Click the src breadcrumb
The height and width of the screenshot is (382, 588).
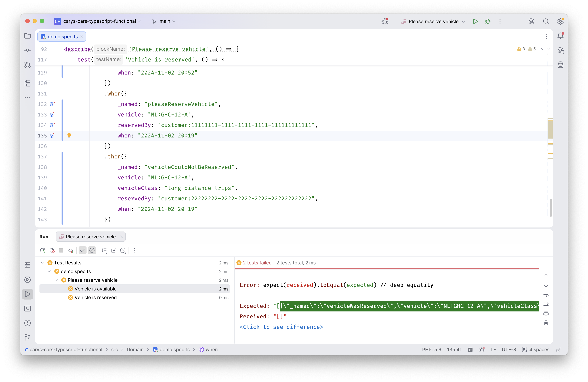[x=114, y=350]
